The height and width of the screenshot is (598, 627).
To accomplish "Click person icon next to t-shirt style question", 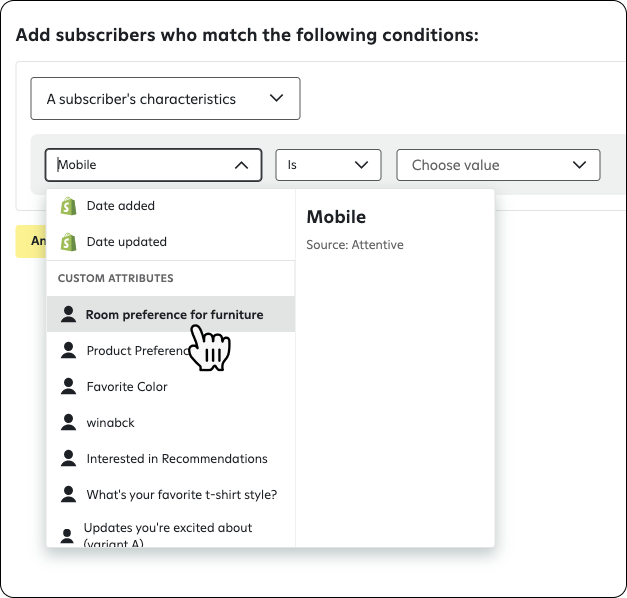I will point(68,494).
